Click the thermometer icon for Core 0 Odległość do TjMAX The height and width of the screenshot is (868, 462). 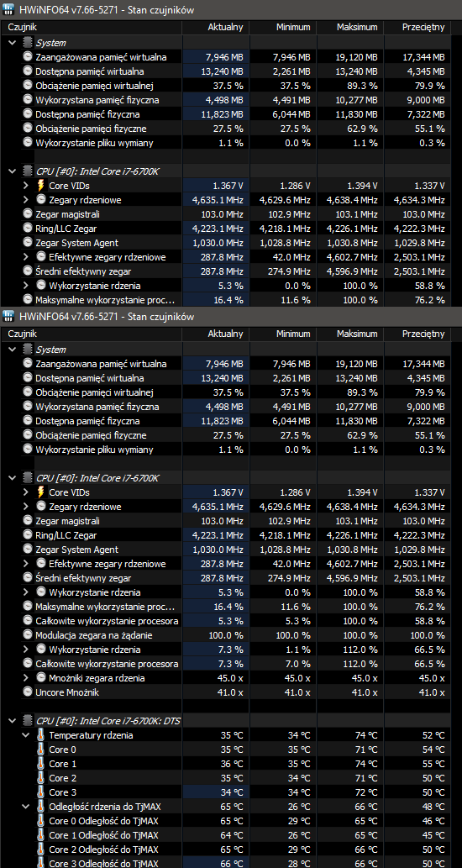(41, 821)
